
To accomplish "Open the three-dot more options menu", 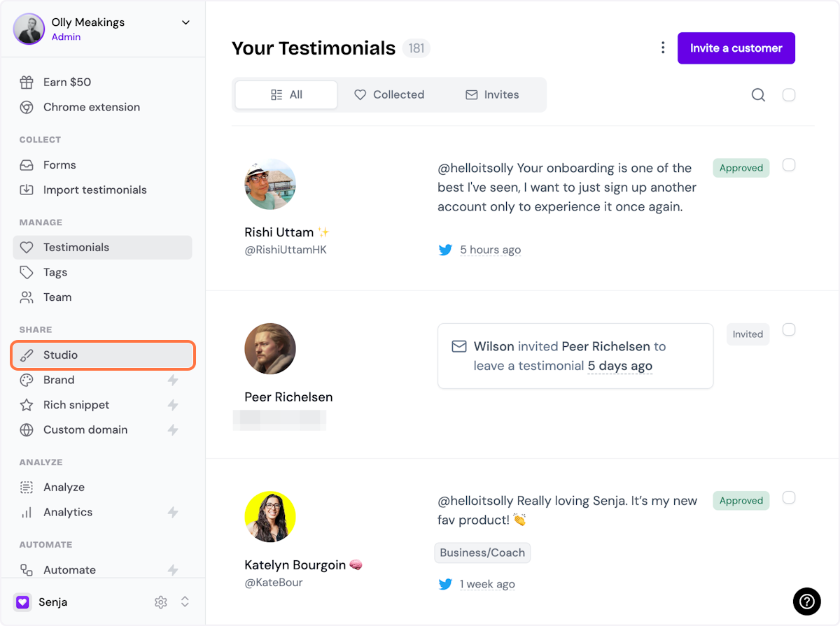I will click(662, 48).
